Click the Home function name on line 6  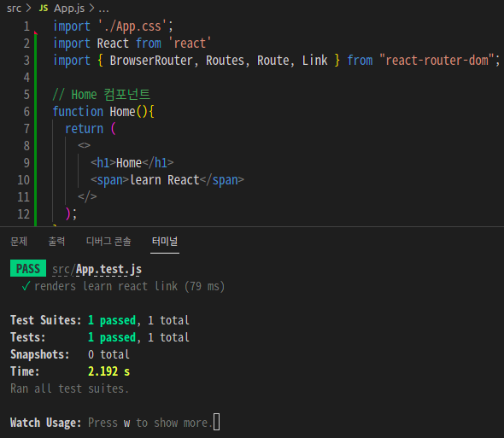coord(122,112)
